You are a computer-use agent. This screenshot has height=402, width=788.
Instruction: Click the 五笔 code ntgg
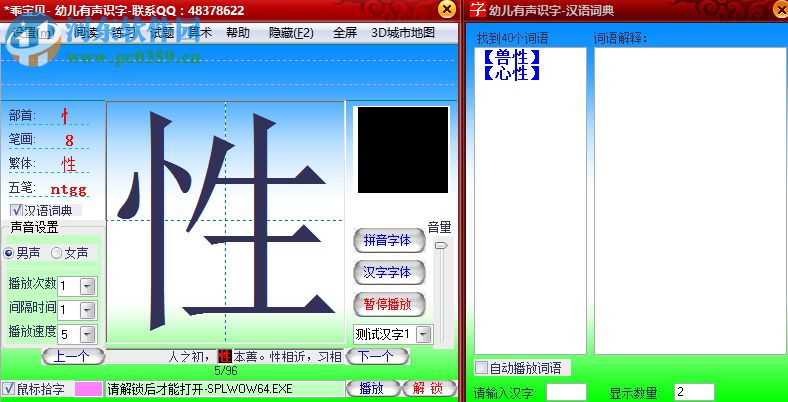(68, 189)
